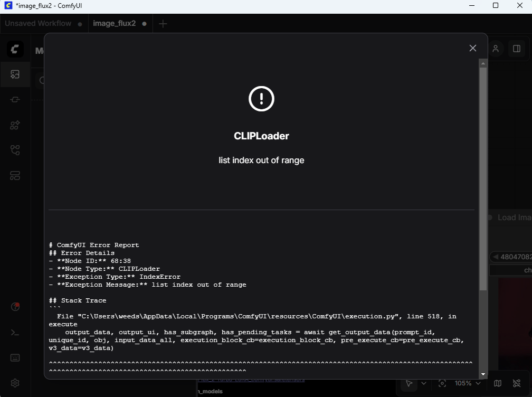Viewport: 532px width, 397px height.
Task: Click the '## Stack Trace' heading
Action: 78,300
